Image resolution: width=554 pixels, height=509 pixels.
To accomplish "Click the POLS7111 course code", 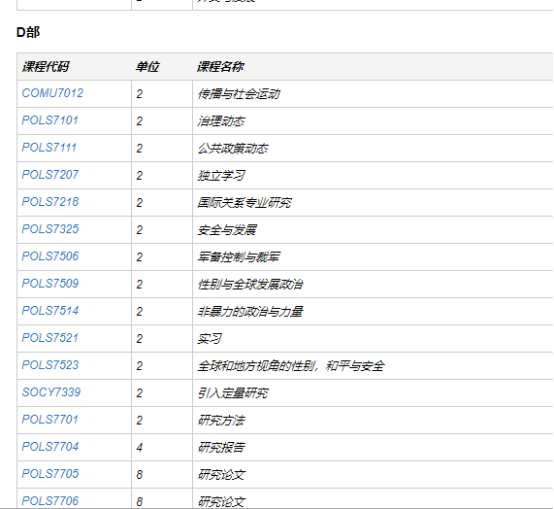I will (x=49, y=148).
